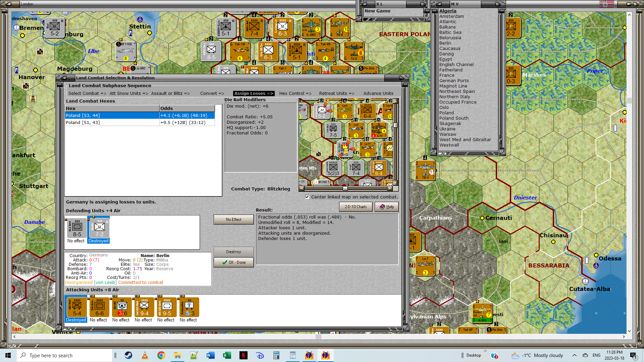The image size is (644, 362).
Task: Select the Katyusha 5-3 attacking unit
Action: click(x=189, y=307)
